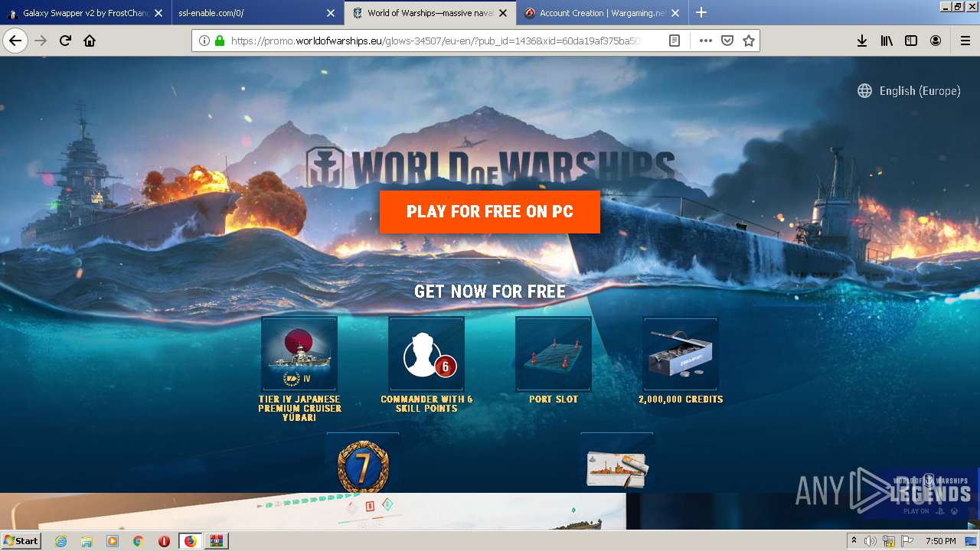Screen dimensions: 980x551
Task: Click the globe language icon
Action: [x=864, y=91]
